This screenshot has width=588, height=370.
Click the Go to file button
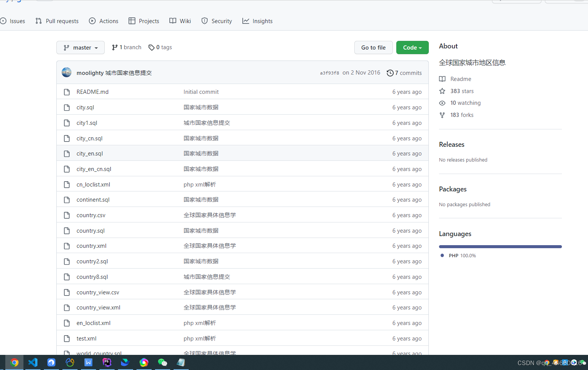click(373, 48)
